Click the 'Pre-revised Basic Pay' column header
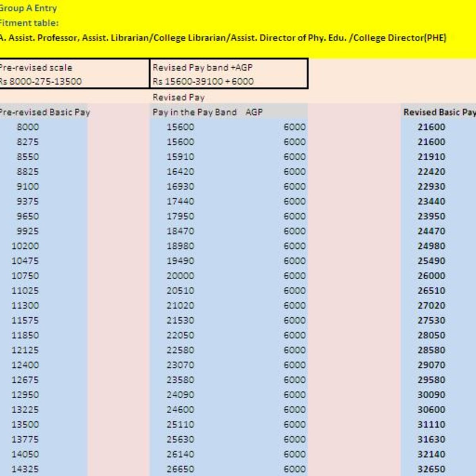 pos(44,112)
